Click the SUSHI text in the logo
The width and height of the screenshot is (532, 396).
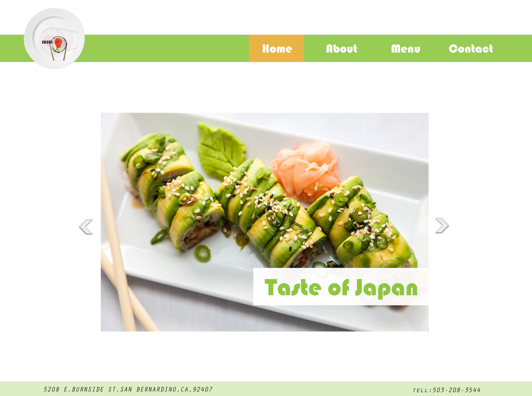click(47, 42)
